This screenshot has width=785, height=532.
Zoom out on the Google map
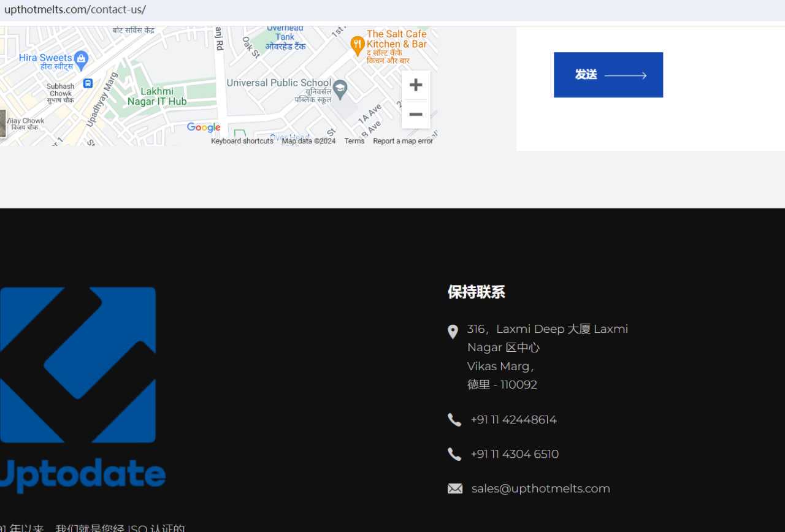point(416,115)
